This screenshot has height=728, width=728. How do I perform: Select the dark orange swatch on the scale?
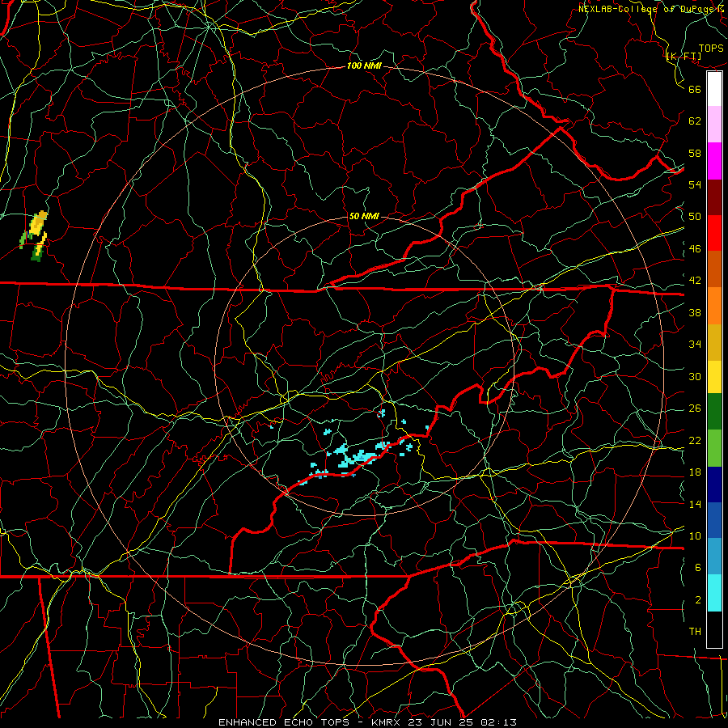coord(714,269)
